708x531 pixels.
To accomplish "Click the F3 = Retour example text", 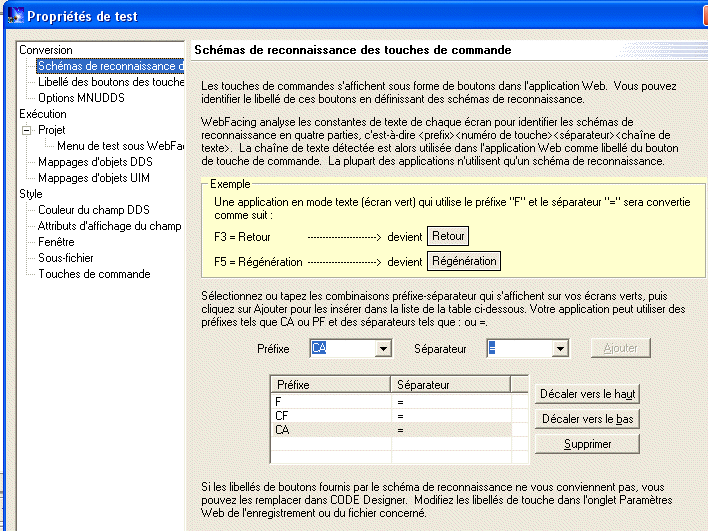I will (x=242, y=237).
